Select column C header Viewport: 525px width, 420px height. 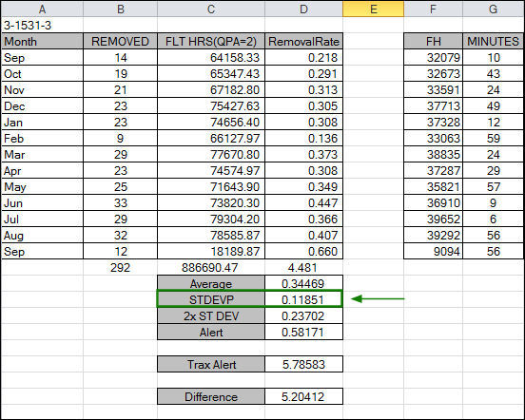[x=211, y=9]
